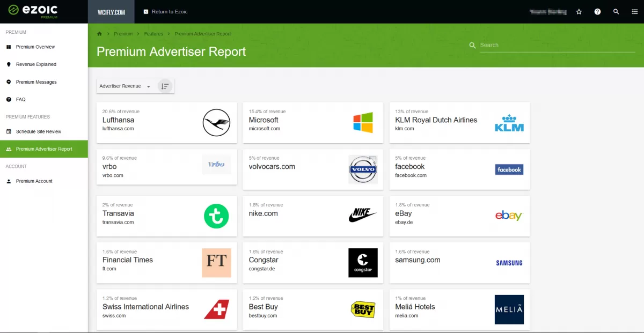This screenshot has height=333, width=644.
Task: Click the vrbo.com domain text
Action: (x=113, y=175)
